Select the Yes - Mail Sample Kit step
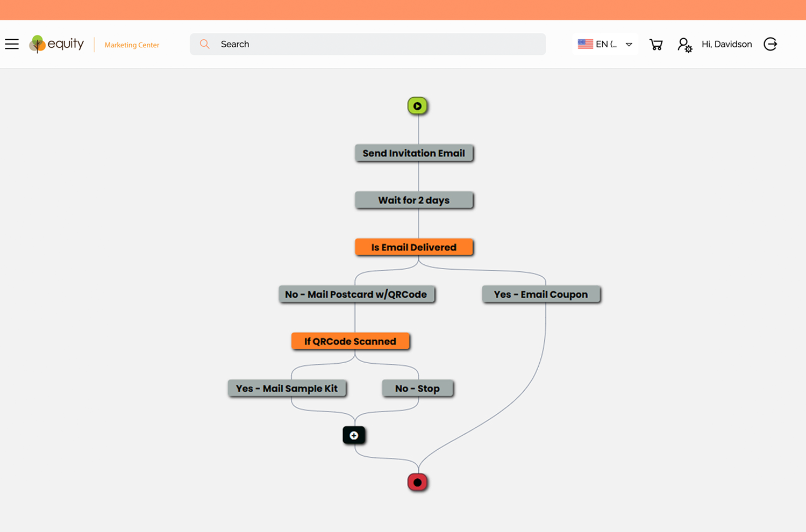Screen dimensions: 806x532 (287, 389)
